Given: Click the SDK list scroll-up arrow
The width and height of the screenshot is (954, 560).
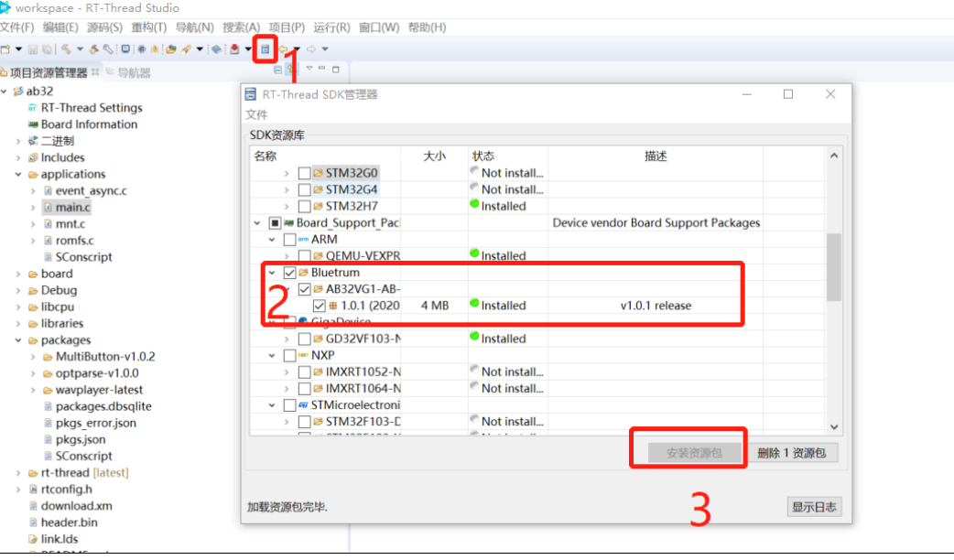Looking at the screenshot, I should point(833,156).
